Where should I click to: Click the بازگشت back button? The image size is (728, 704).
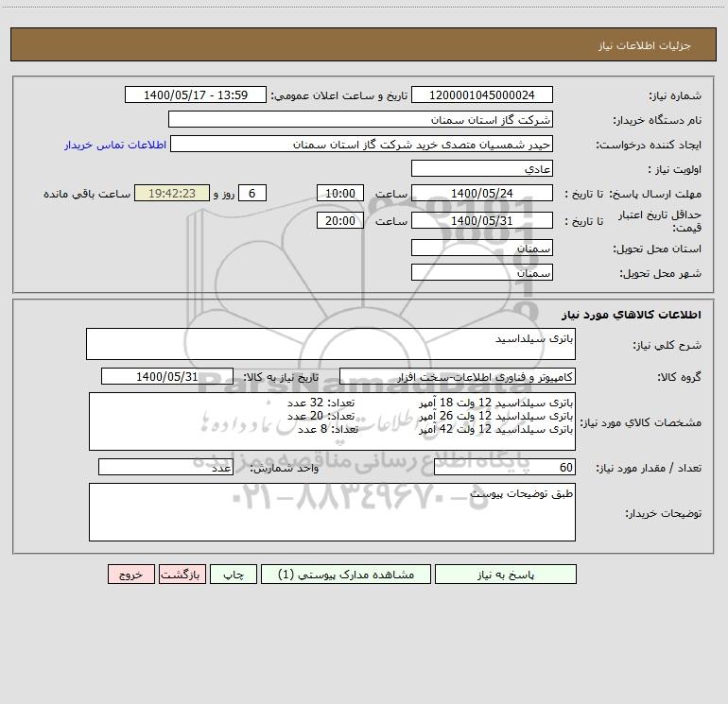pyautogui.click(x=182, y=574)
